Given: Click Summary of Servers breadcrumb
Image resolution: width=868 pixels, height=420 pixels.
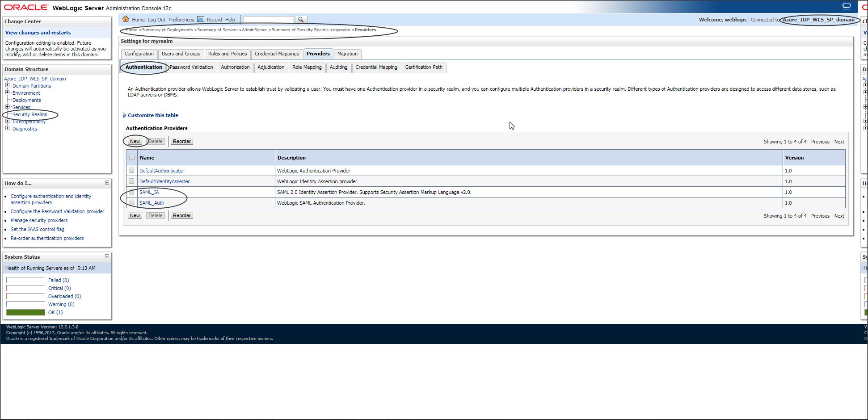Looking at the screenshot, I should (217, 30).
